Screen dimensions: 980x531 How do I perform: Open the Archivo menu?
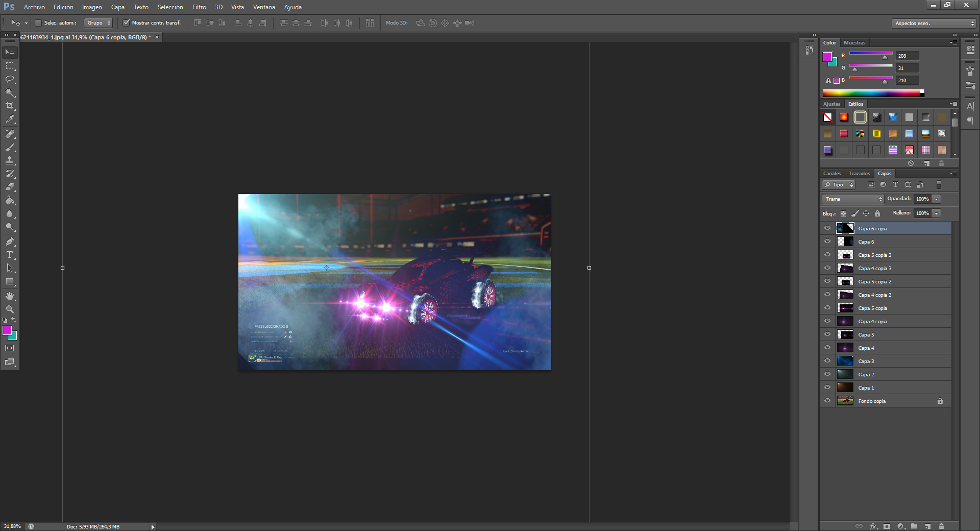[x=34, y=7]
